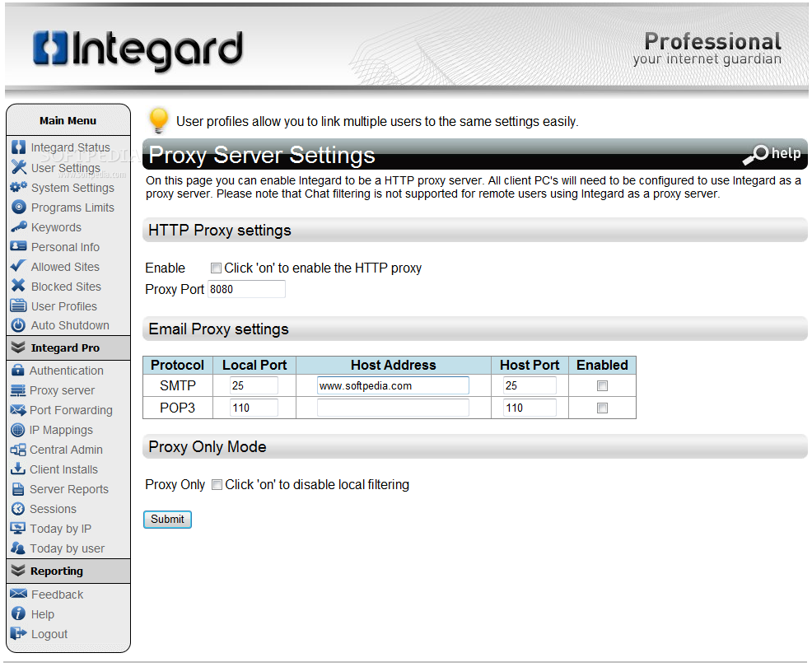Click the Sessions clock icon
This screenshot has width=812, height=667.
17,509
